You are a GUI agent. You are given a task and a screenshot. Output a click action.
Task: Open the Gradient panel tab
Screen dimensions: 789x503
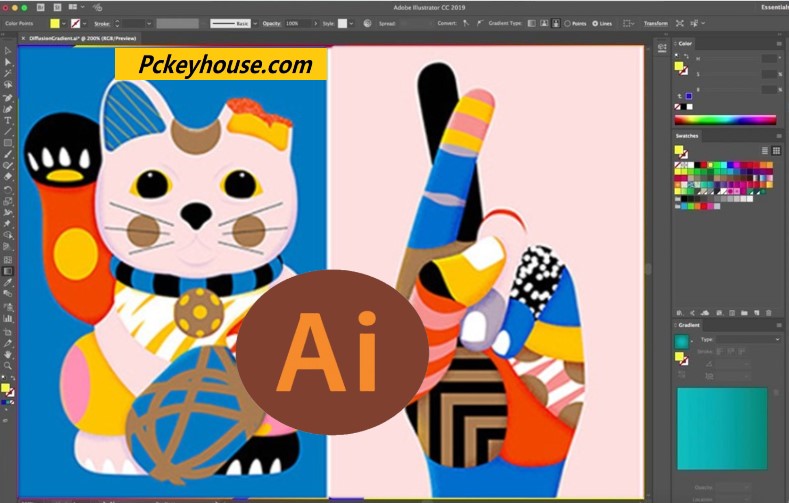pos(689,325)
